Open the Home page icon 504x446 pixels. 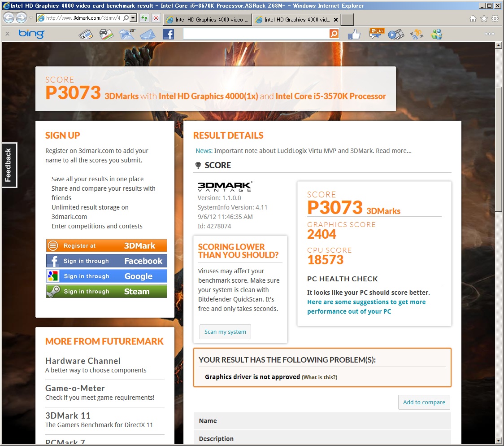pos(473,19)
